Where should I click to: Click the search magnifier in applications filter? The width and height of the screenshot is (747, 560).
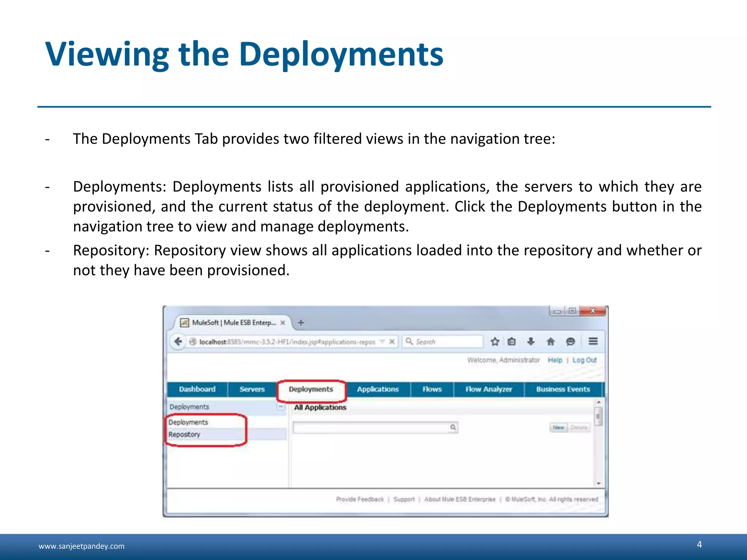453,427
